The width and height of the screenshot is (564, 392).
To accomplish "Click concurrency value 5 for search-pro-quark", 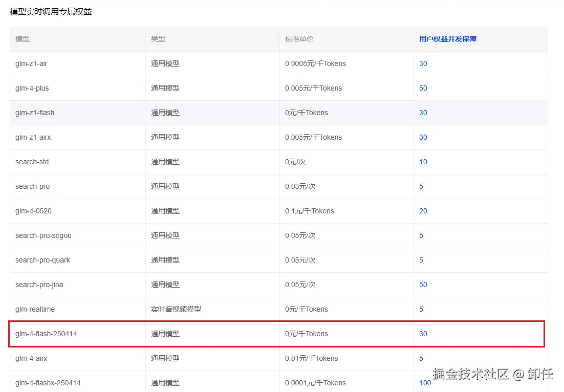I will tap(421, 260).
